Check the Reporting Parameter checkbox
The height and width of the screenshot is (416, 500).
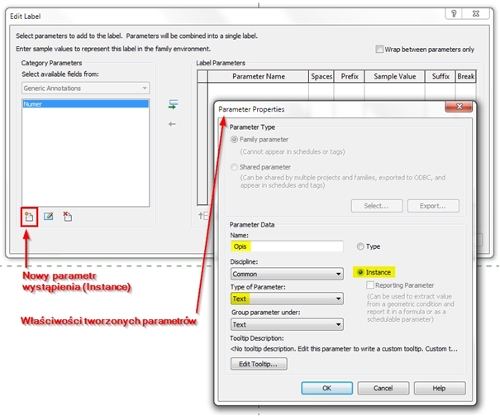pyautogui.click(x=370, y=285)
